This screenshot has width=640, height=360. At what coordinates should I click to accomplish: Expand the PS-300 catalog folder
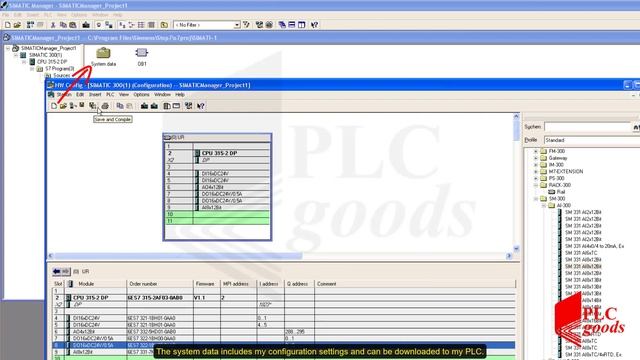[536, 178]
